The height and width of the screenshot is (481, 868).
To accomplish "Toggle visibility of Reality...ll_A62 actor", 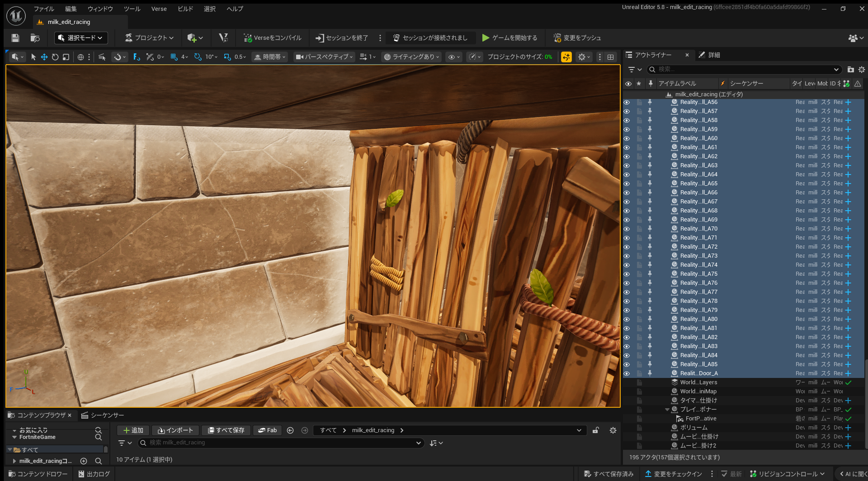I will coord(627,156).
